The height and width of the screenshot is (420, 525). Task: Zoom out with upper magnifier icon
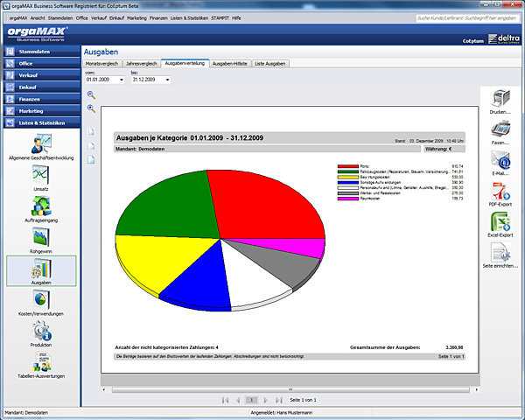(x=91, y=94)
